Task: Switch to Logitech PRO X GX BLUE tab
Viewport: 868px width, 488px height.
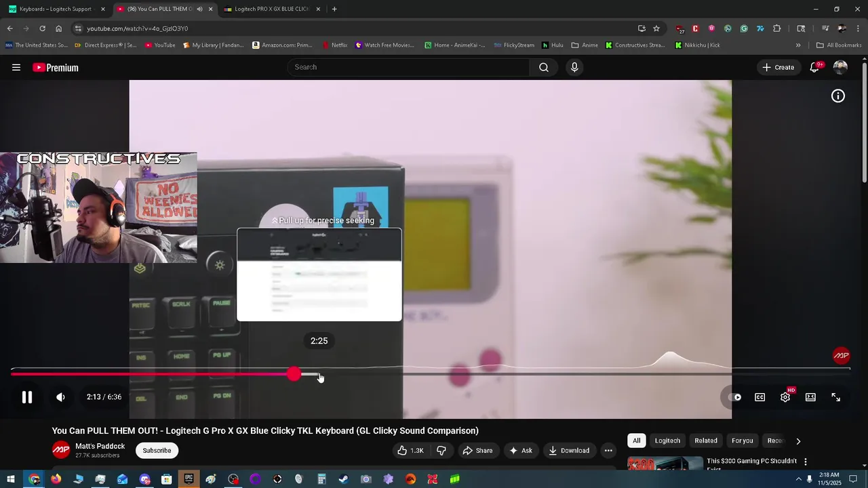Action: click(272, 9)
